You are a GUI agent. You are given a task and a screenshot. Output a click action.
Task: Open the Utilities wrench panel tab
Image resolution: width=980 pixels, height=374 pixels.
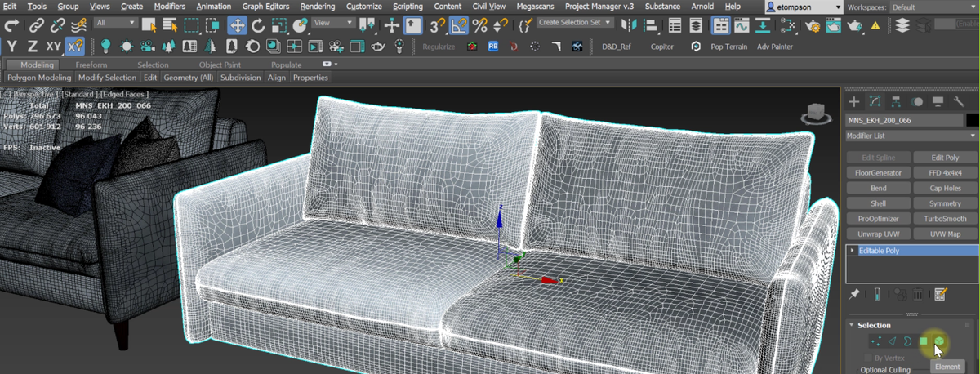(x=960, y=102)
